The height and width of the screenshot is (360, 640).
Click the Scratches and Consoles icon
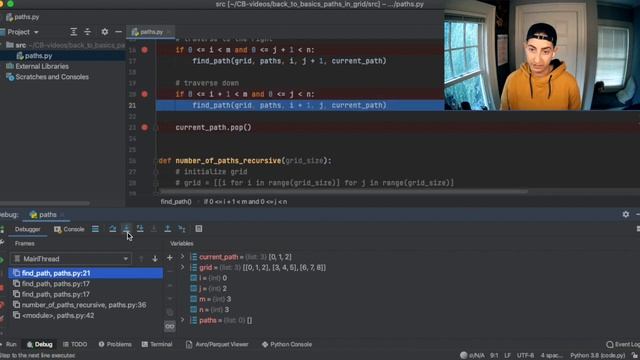tap(10, 77)
